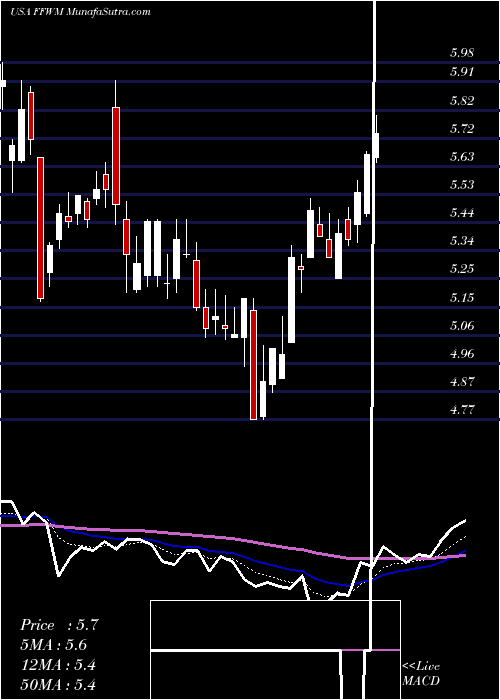Select the 4.77 price axis label
The width and height of the screenshot is (500, 700).
tap(462, 410)
